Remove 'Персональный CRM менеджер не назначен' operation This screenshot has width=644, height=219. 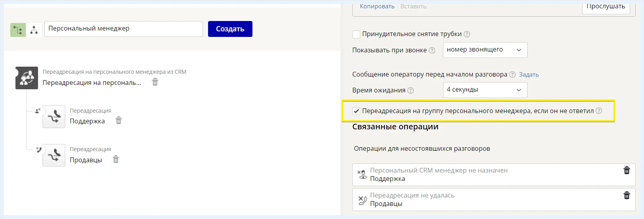click(627, 170)
